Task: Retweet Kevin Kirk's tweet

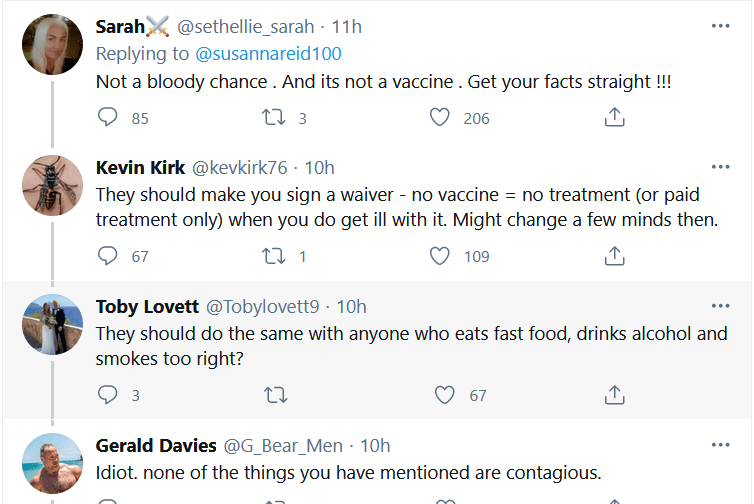Action: [273, 256]
